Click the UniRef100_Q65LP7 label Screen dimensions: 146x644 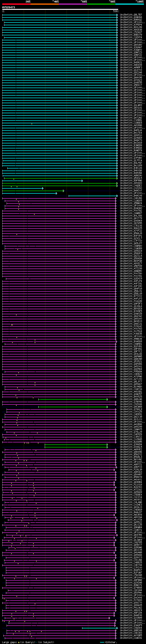coord(131,244)
